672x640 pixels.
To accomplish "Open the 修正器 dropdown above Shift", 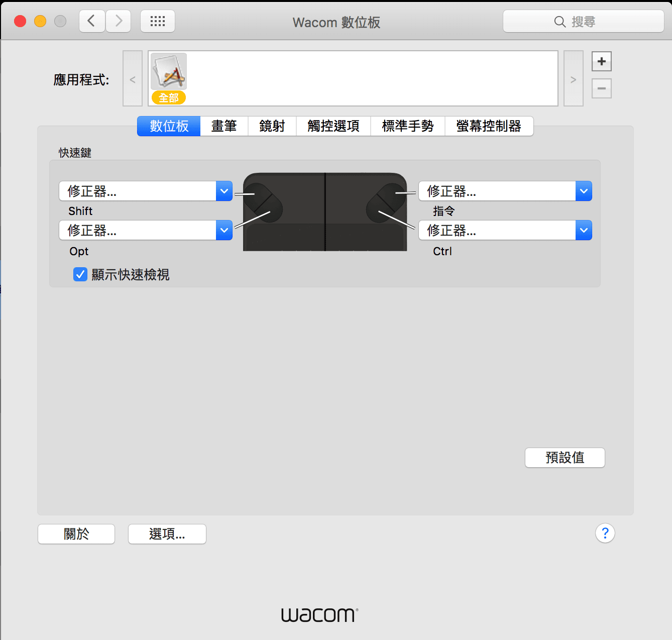I will pyautogui.click(x=146, y=191).
